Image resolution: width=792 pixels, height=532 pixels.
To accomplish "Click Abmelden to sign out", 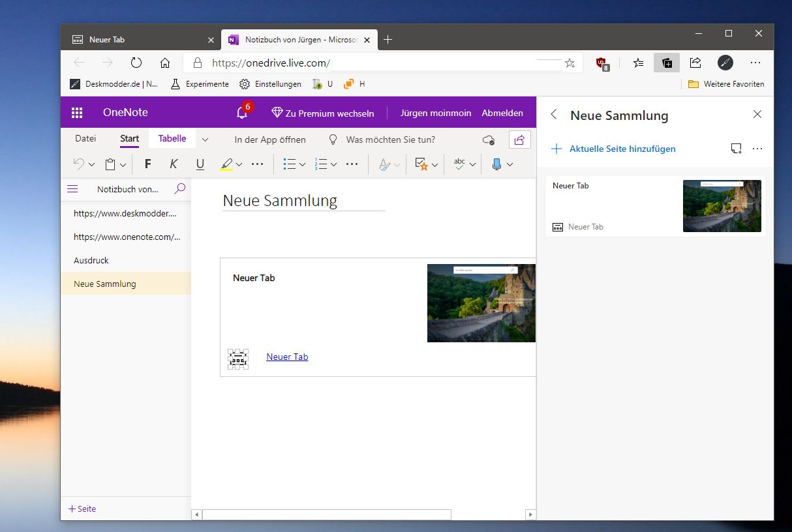I will tap(502, 113).
